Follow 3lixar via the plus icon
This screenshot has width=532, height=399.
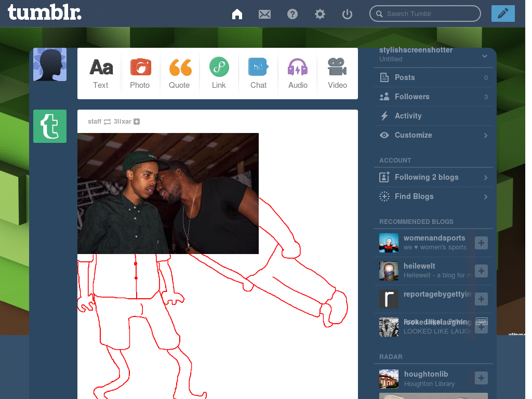(137, 121)
